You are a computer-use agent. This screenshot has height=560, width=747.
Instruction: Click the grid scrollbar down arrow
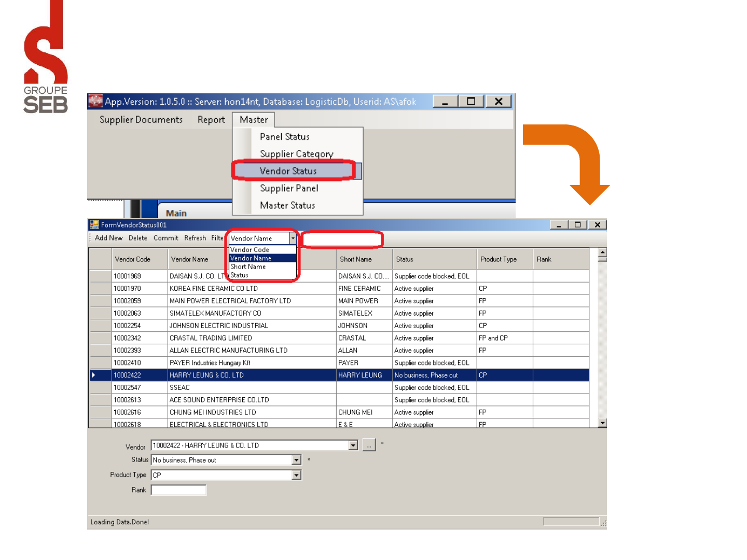(602, 423)
